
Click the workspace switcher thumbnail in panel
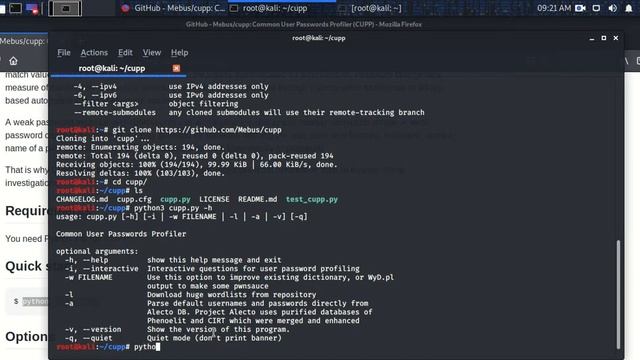65,8
